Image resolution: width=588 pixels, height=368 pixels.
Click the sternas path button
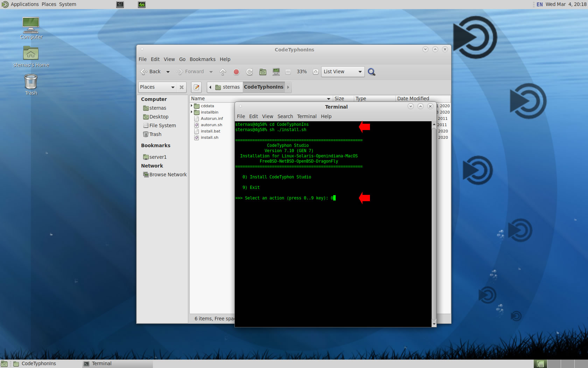pyautogui.click(x=228, y=87)
